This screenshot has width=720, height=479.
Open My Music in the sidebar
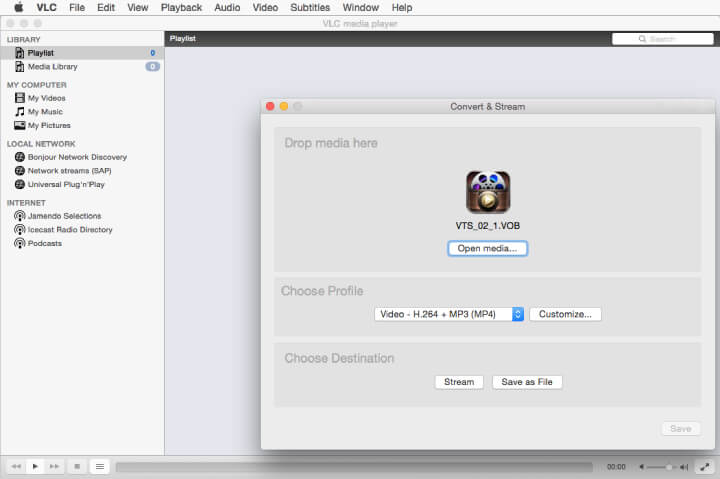tap(45, 112)
